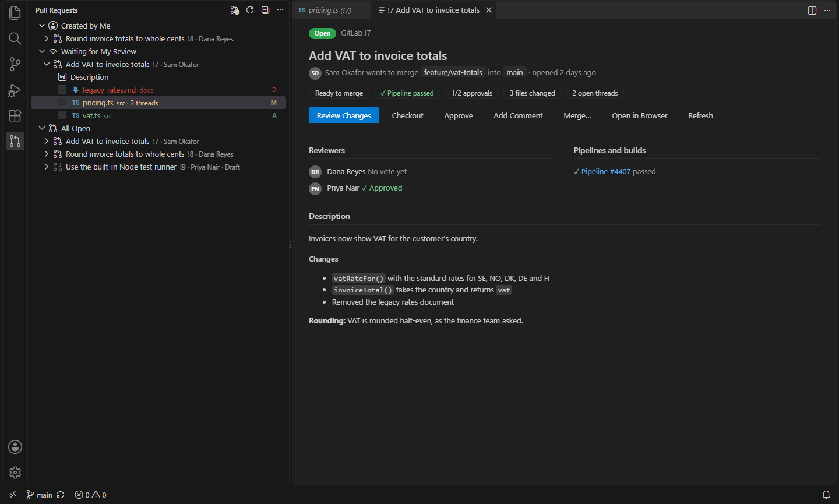Click the create pull request icon

click(235, 10)
